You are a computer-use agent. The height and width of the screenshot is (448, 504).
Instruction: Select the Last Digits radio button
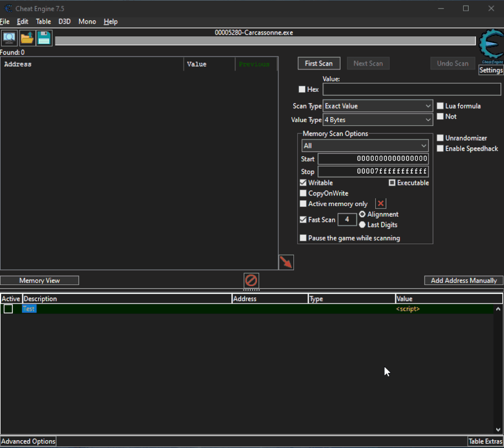362,225
